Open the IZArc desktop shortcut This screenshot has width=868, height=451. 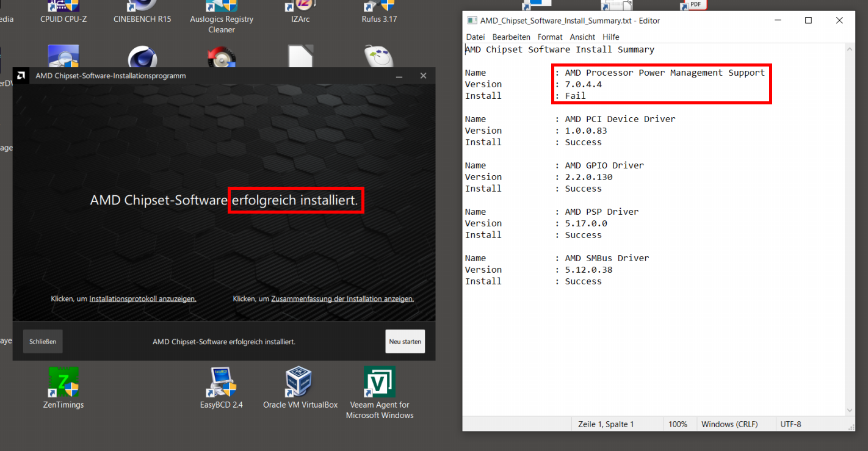(300, 12)
